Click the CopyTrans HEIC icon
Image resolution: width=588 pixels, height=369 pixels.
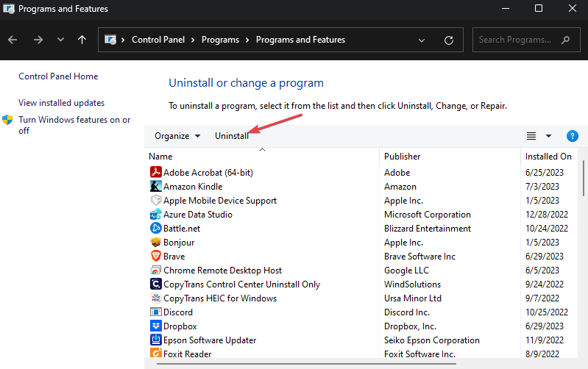click(x=155, y=298)
